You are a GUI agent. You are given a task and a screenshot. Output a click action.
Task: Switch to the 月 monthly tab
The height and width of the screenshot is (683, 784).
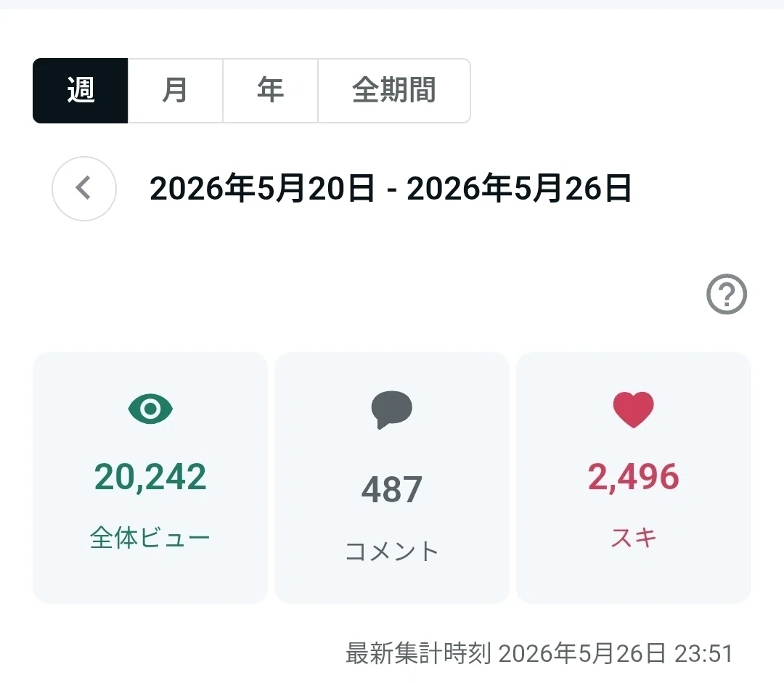pos(175,91)
